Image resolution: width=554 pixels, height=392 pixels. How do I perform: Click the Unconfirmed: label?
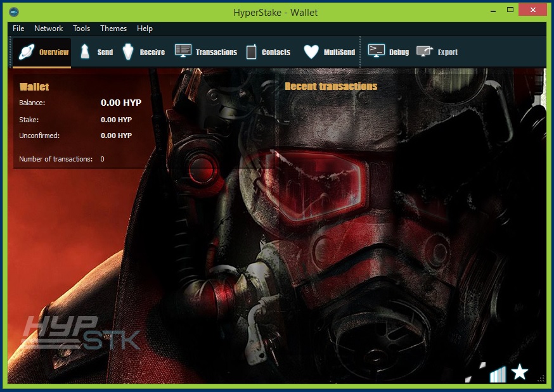pos(39,136)
